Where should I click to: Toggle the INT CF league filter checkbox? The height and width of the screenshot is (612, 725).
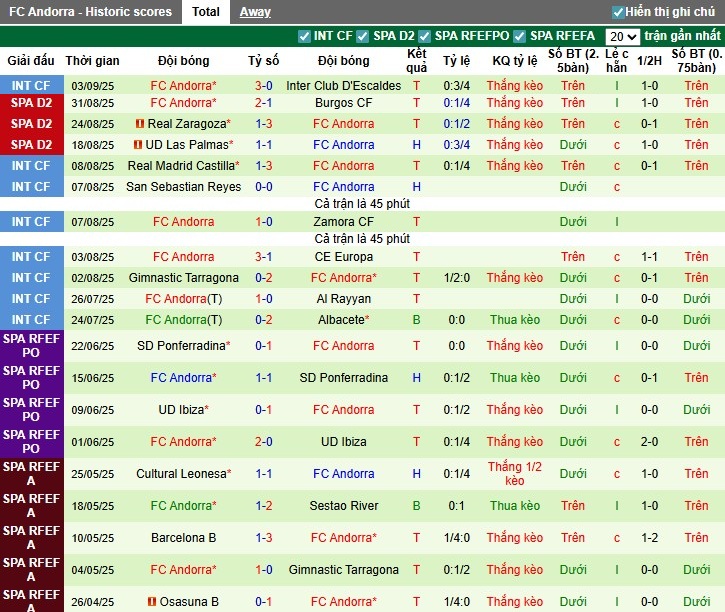(x=304, y=36)
